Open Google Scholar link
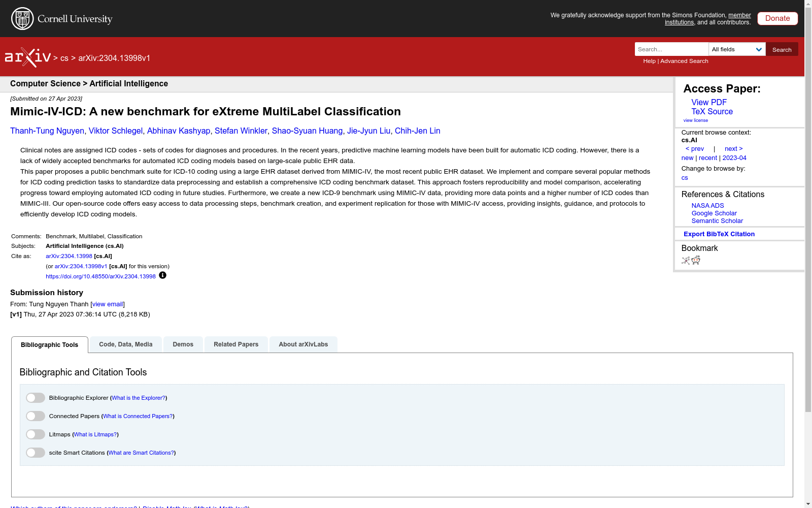Image resolution: width=812 pixels, height=508 pixels. [x=714, y=213]
